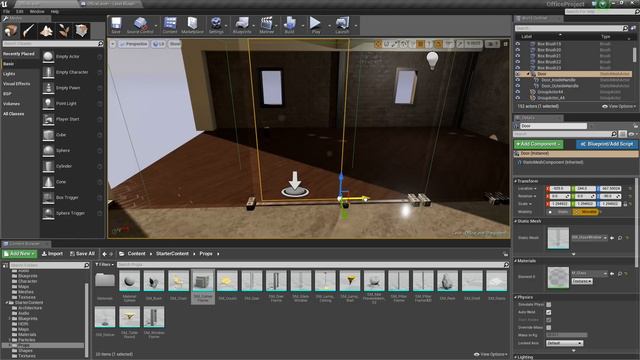
Task: Open the Add Component dropdown
Action: pyautogui.click(x=538, y=144)
